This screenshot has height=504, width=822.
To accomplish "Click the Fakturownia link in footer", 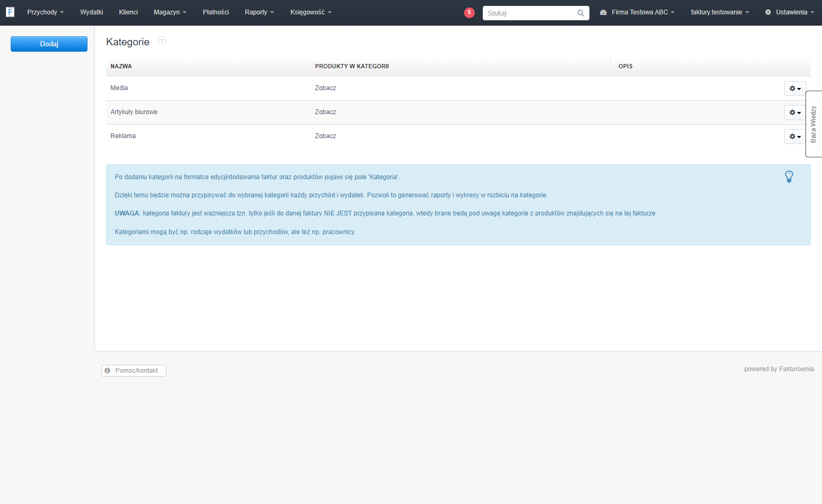I will [x=796, y=369].
